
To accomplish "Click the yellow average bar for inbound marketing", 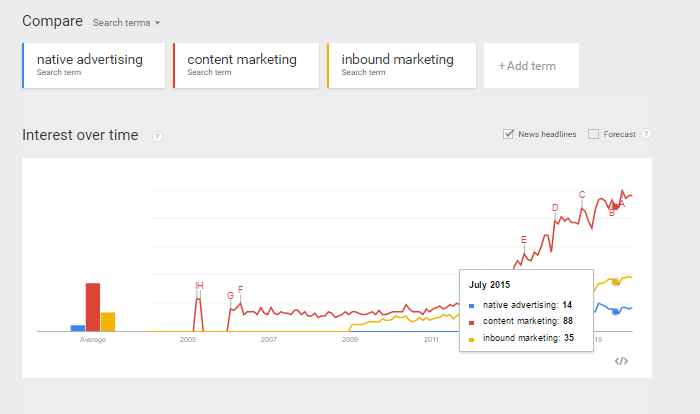I will tap(108, 321).
